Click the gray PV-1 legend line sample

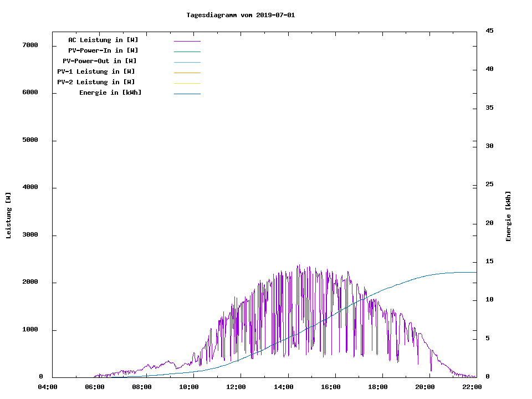point(187,73)
